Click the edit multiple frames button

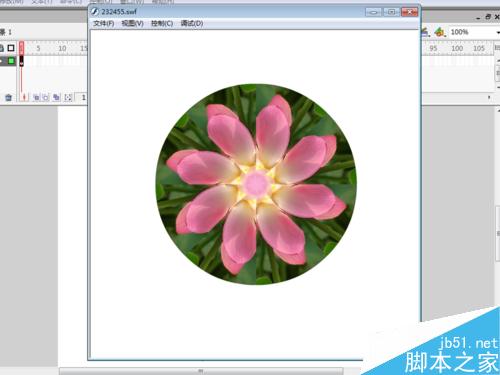(x=56, y=97)
